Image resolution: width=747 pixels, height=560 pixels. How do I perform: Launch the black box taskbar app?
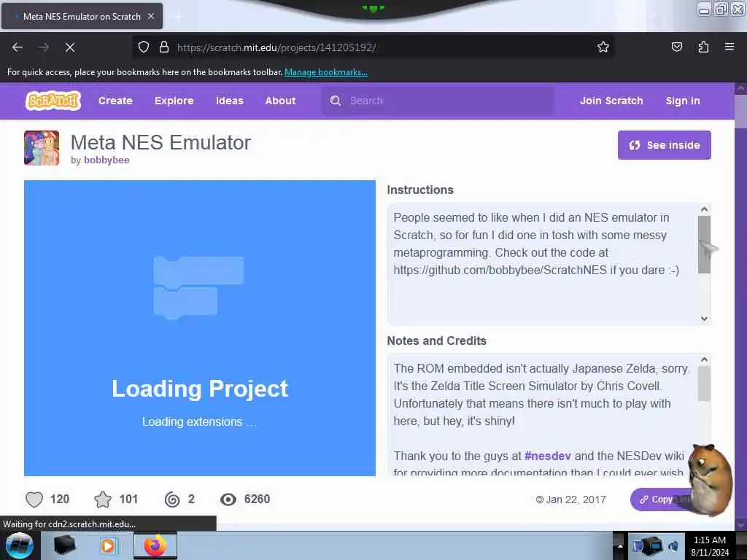click(64, 545)
